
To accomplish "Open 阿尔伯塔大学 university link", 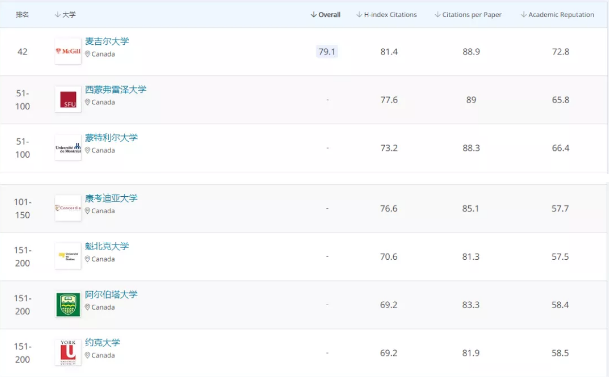I will pos(111,294).
